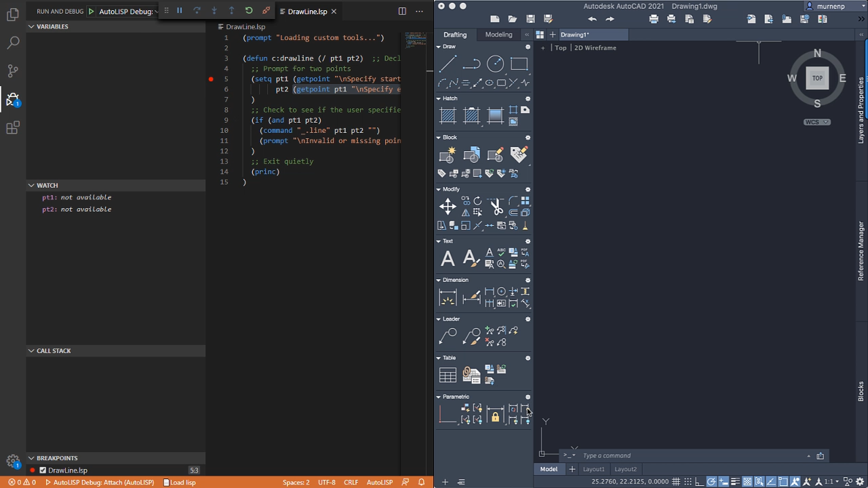
Task: Start debugging with green play button
Action: 91,12
